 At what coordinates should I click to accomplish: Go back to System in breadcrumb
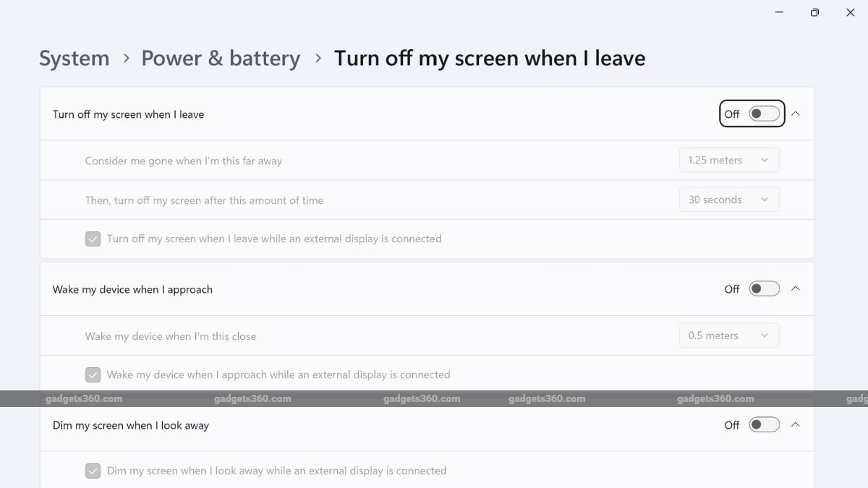point(75,59)
